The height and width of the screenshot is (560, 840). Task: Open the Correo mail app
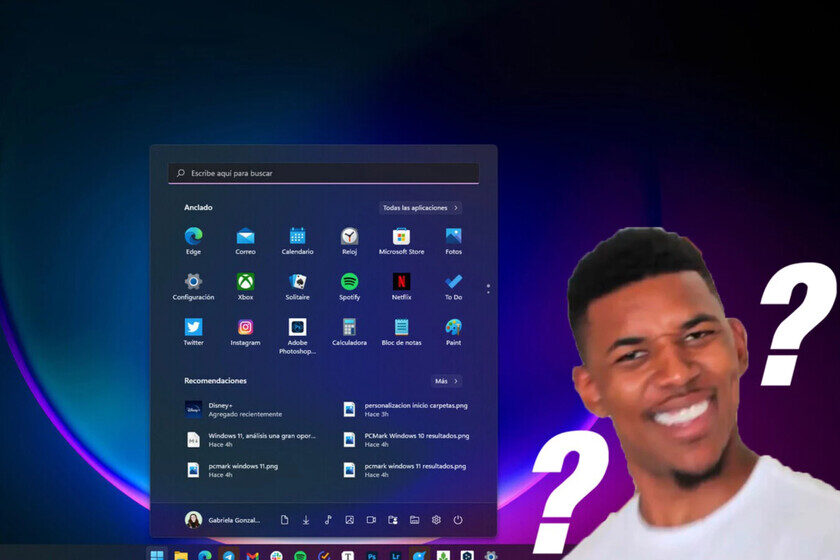click(245, 241)
